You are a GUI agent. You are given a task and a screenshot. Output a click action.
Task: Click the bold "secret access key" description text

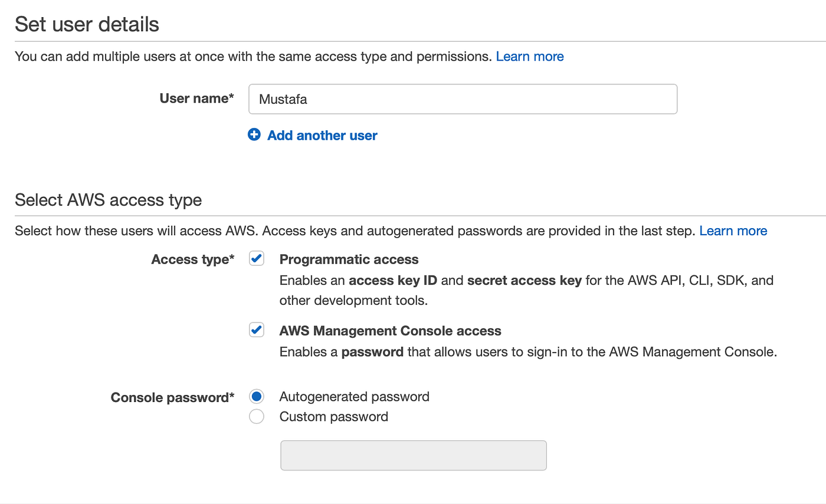[x=524, y=280]
